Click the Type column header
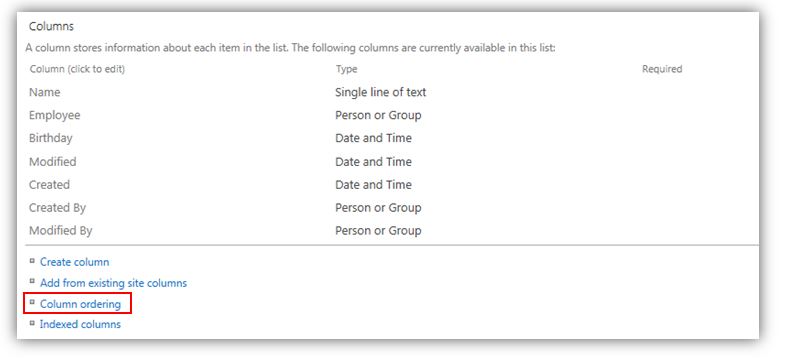 [346, 69]
